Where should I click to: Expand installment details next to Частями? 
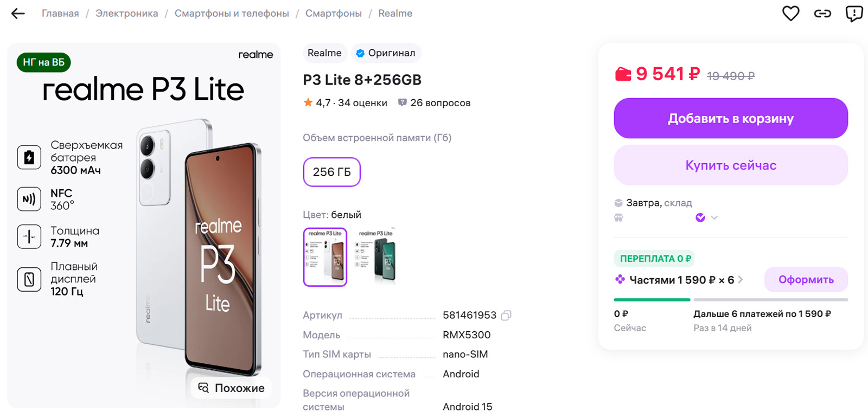click(x=741, y=280)
